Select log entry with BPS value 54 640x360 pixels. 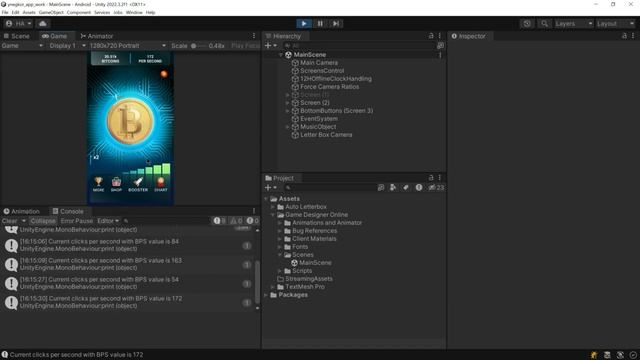127,283
